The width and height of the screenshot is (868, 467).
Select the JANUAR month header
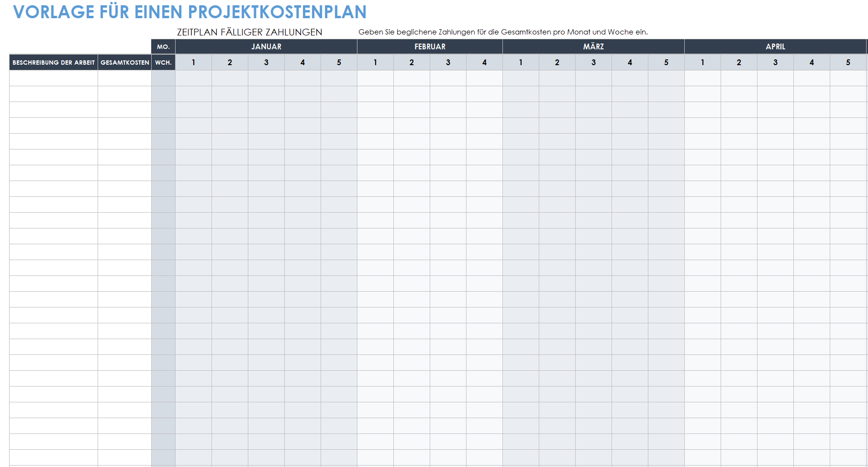267,46
